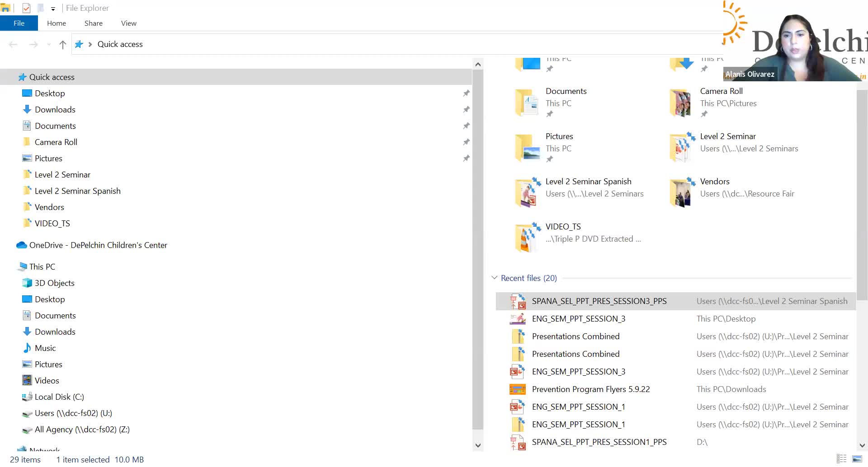868x467 pixels.
Task: Click the Up arrow navigation icon
Action: (63, 44)
